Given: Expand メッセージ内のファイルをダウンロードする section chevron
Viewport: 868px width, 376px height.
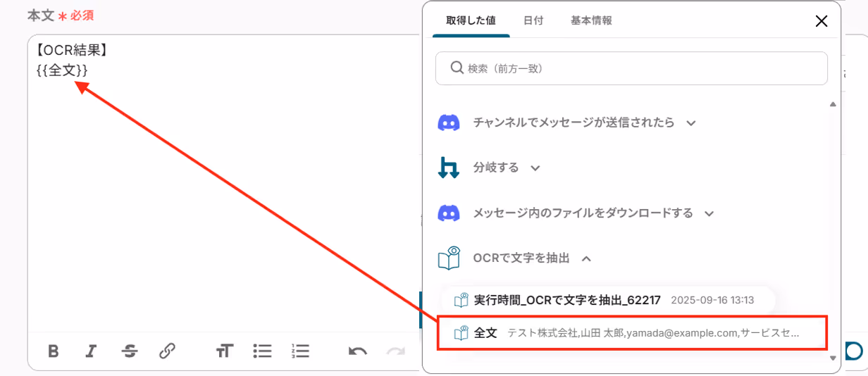Looking at the screenshot, I should tap(709, 213).
